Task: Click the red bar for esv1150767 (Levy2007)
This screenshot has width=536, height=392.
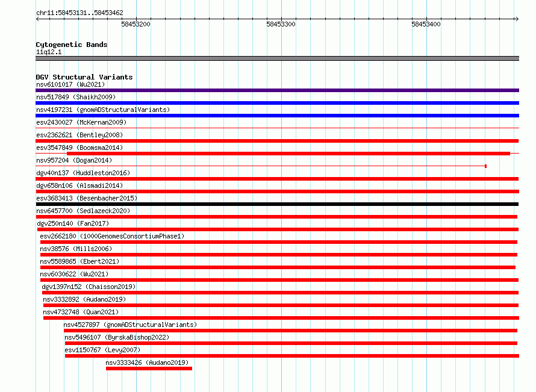Action: click(292, 356)
